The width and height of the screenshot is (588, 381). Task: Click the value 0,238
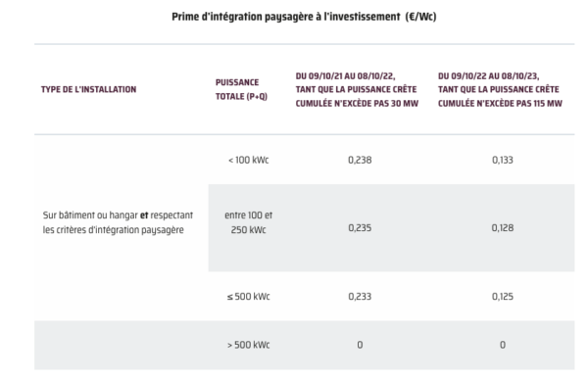pos(360,160)
